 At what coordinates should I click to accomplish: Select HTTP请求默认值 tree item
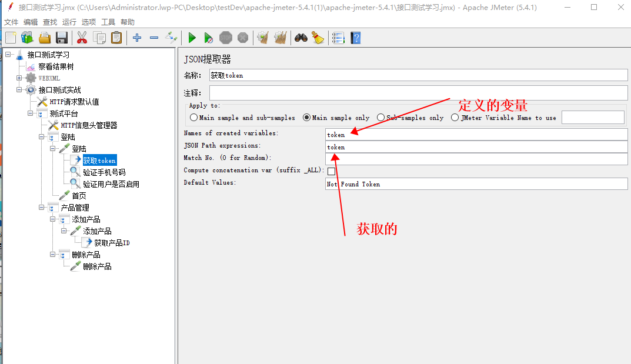coord(74,102)
